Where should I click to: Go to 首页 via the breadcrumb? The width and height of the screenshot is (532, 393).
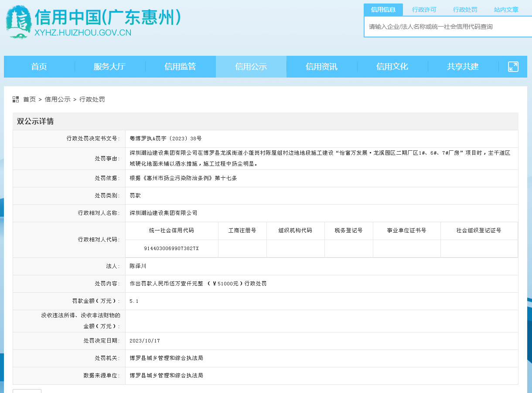coord(30,99)
